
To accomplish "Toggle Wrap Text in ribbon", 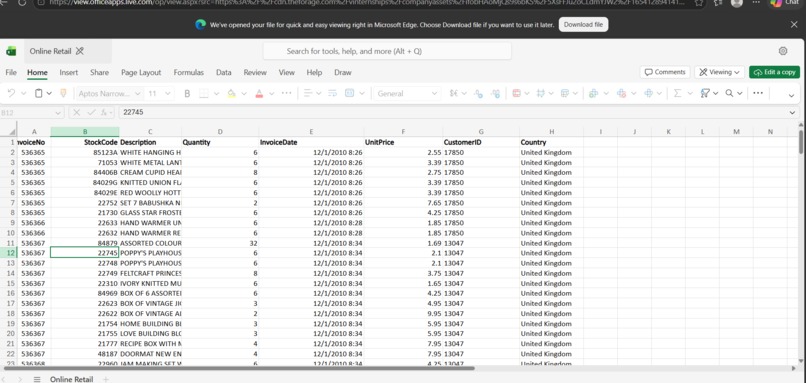I will [332, 93].
